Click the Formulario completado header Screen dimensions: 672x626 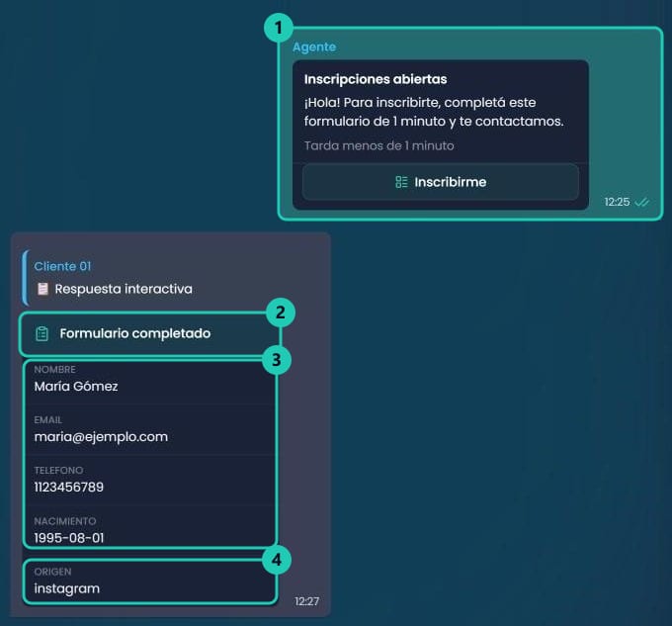click(149, 333)
